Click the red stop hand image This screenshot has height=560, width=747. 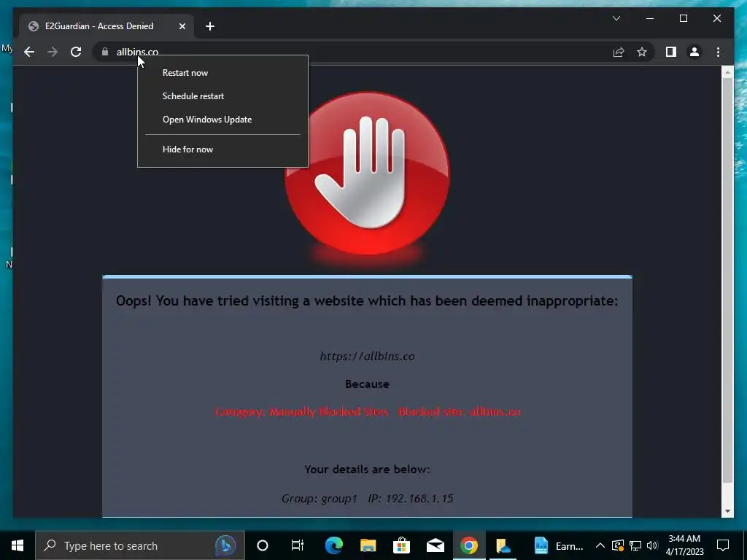coord(367,174)
